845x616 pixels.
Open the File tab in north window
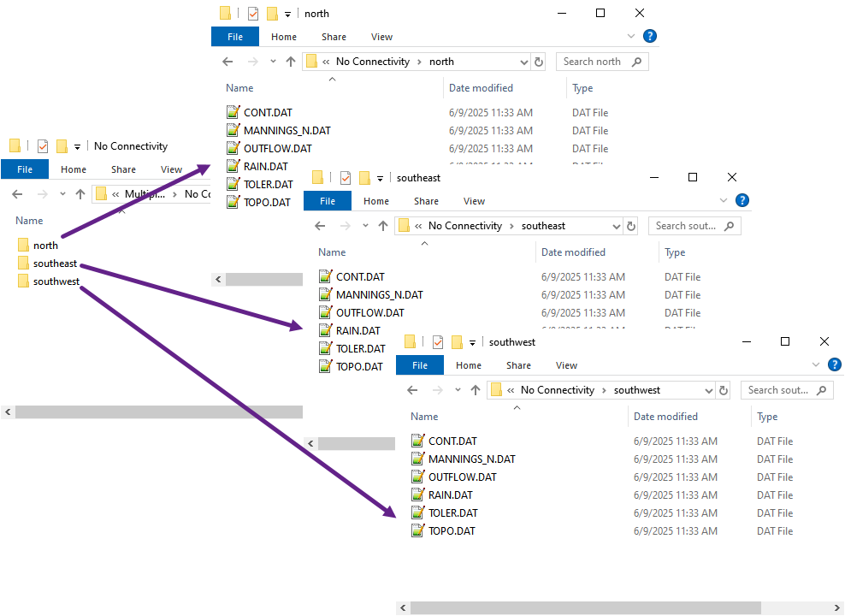[235, 37]
